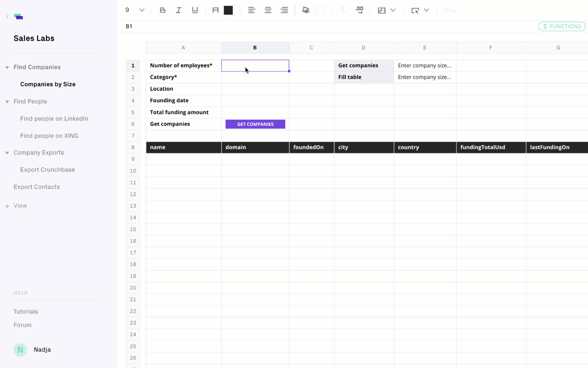Screen dimensions: 588x368
Task: Click the app logo icon
Action: (x=18, y=17)
